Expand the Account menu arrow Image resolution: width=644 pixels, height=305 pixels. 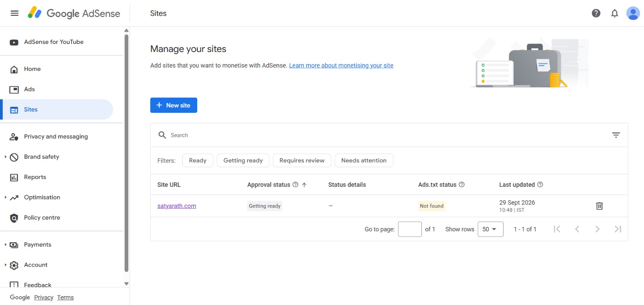[5, 265]
